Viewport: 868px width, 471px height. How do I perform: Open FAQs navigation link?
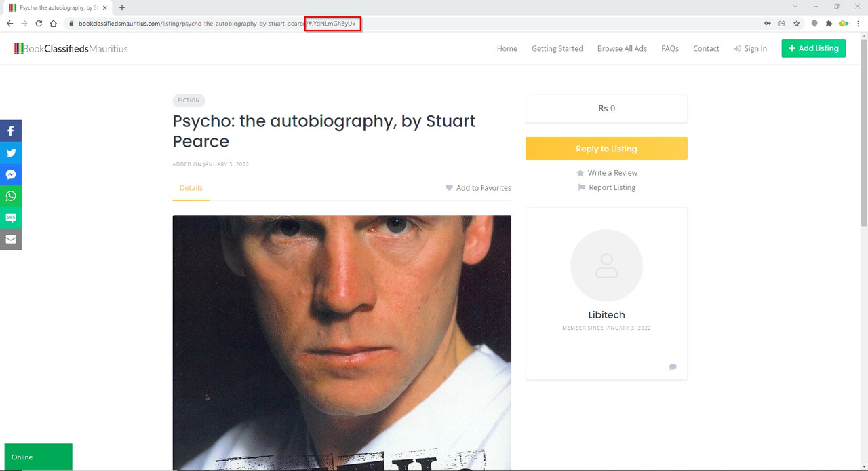coord(670,48)
